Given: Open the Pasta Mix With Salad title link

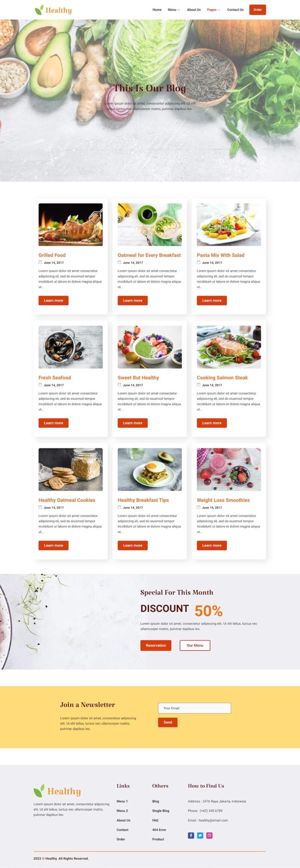Looking at the screenshot, I should [x=220, y=255].
